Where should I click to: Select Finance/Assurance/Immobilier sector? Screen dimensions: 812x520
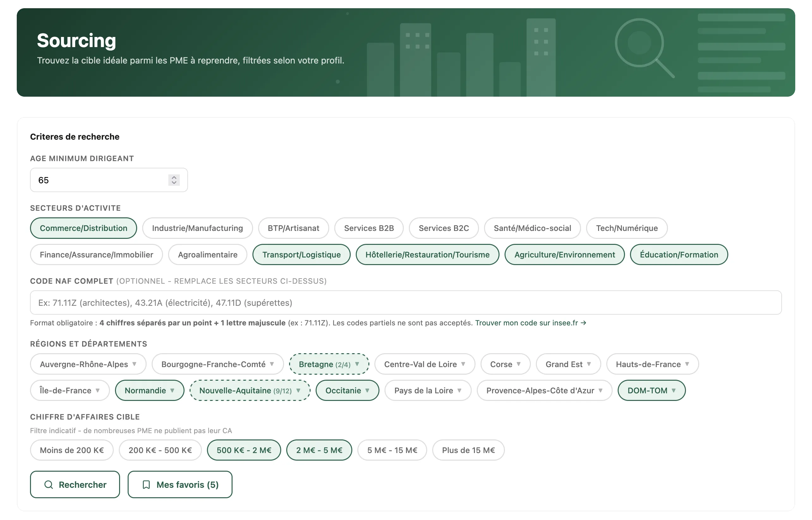(96, 255)
